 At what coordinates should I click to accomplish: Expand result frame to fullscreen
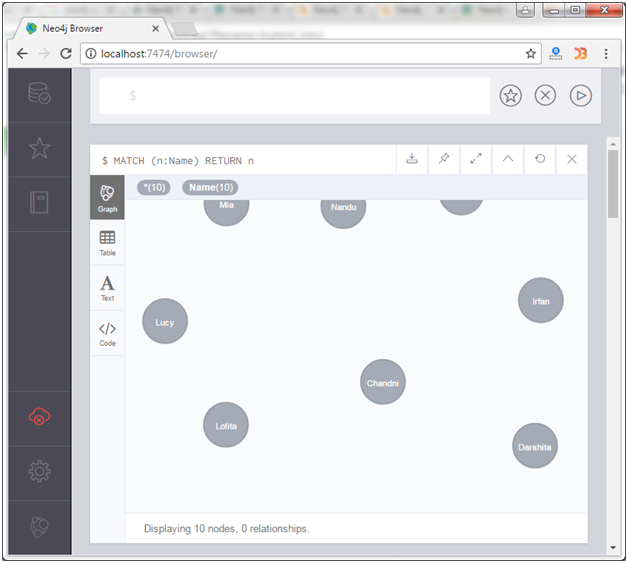pos(476,159)
